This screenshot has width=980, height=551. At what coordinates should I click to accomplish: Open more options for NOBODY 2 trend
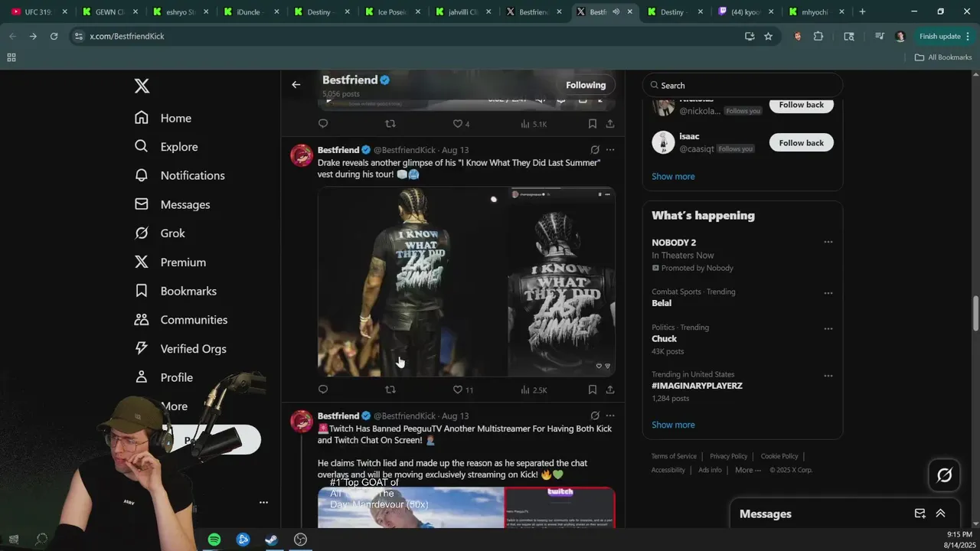point(828,242)
